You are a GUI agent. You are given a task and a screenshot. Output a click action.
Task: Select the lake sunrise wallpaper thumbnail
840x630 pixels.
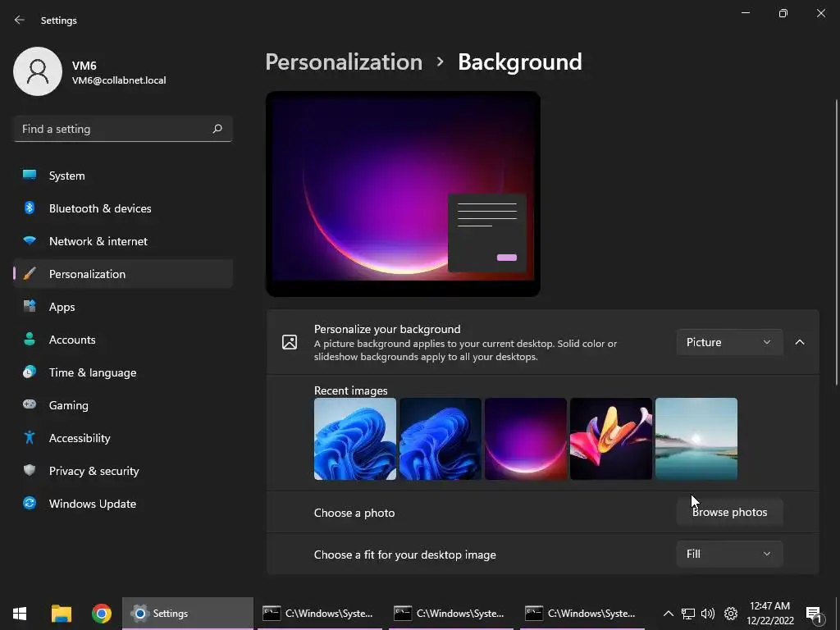(696, 439)
